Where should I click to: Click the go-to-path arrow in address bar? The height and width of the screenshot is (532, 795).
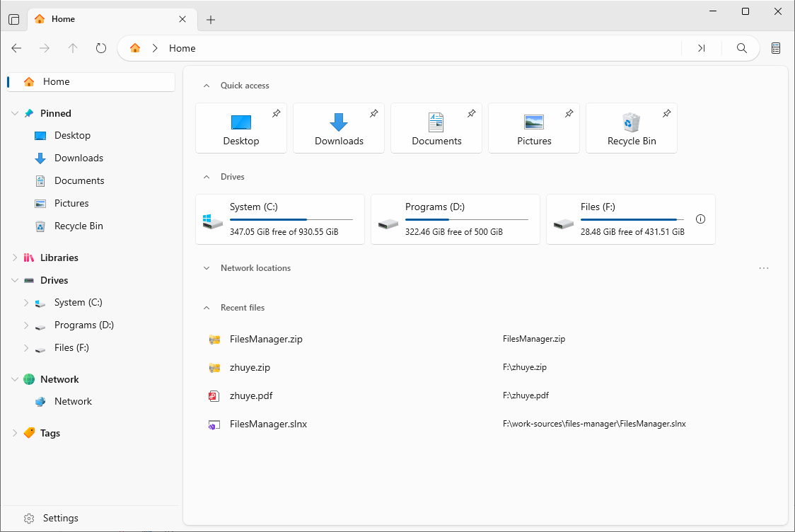click(x=701, y=48)
